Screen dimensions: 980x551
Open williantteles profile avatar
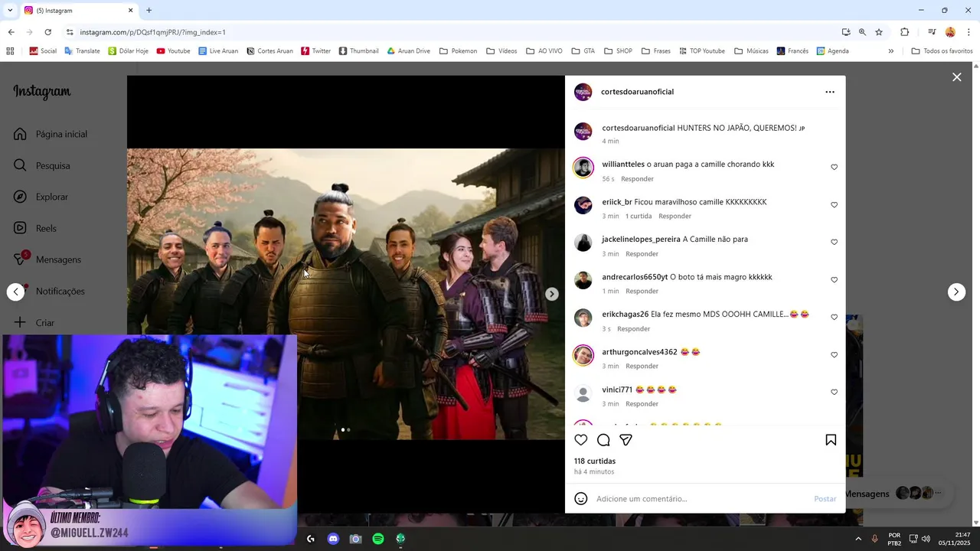click(583, 168)
